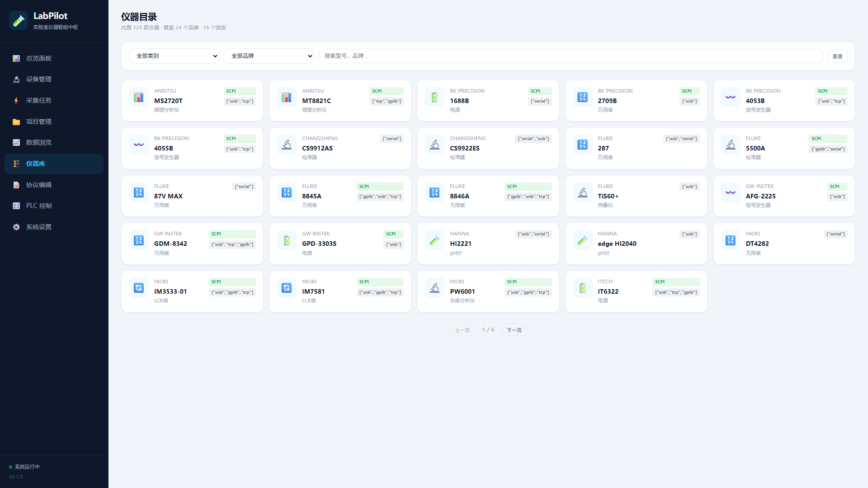The image size is (868, 488).
Task: Open the 全部类别 category dropdown
Action: 174,56
